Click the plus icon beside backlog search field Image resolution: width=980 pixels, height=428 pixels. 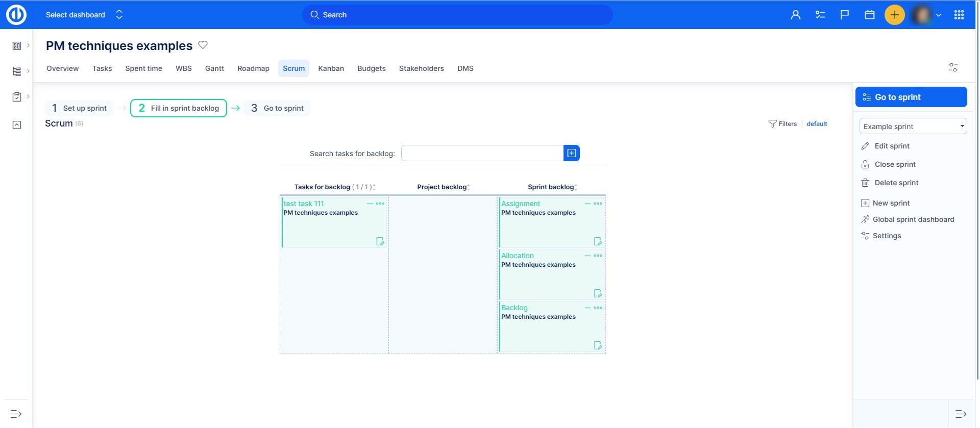coord(571,153)
